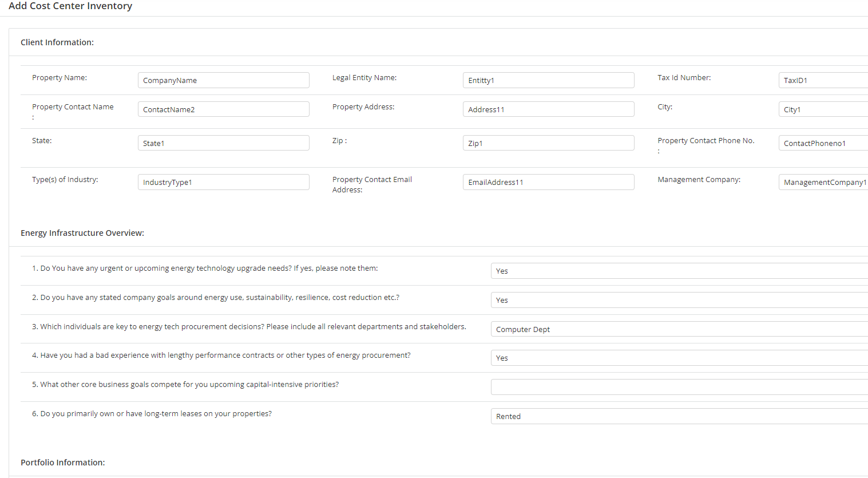Click the Property Address field showing Address11
The width and height of the screenshot is (868, 478).
pyautogui.click(x=548, y=109)
